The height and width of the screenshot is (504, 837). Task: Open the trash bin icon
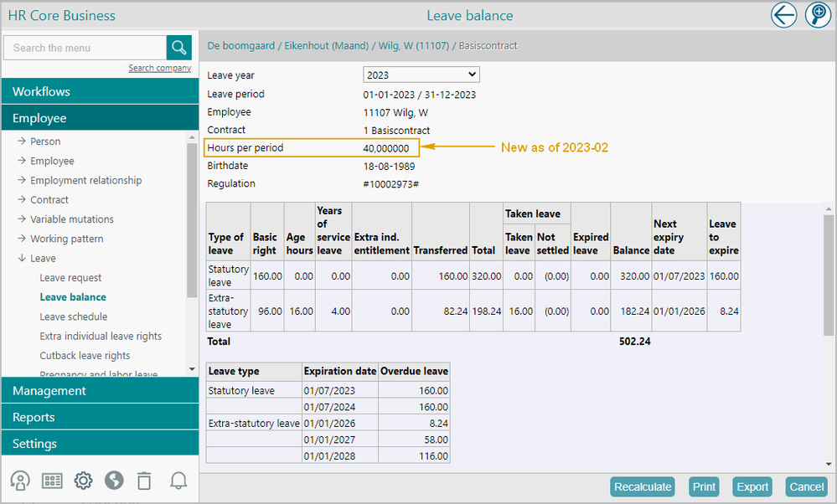click(145, 480)
